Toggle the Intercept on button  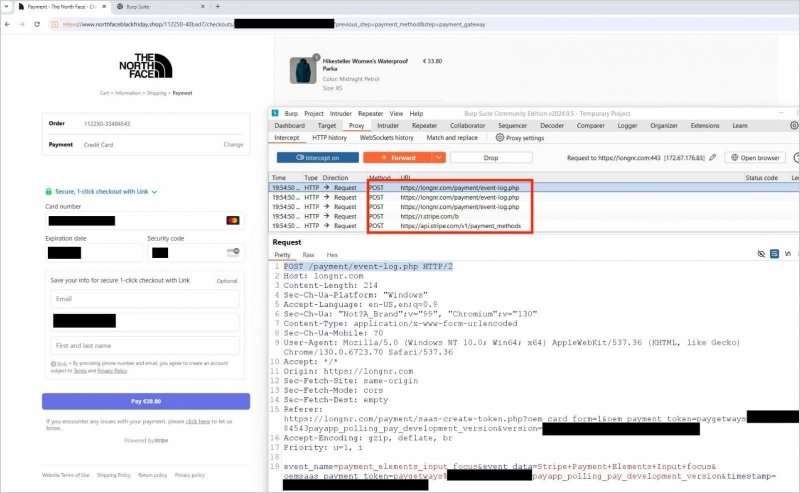pyautogui.click(x=316, y=158)
